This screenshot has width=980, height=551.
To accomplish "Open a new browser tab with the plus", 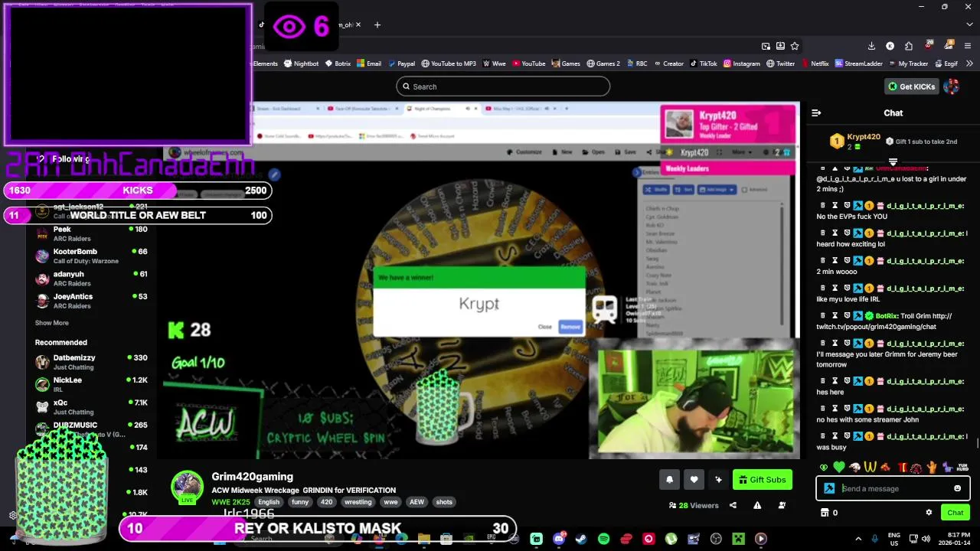I will coord(377,24).
